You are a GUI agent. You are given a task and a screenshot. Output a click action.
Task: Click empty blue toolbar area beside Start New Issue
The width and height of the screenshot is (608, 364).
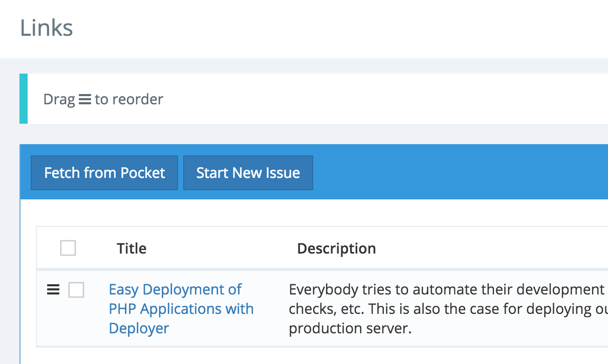click(450, 172)
